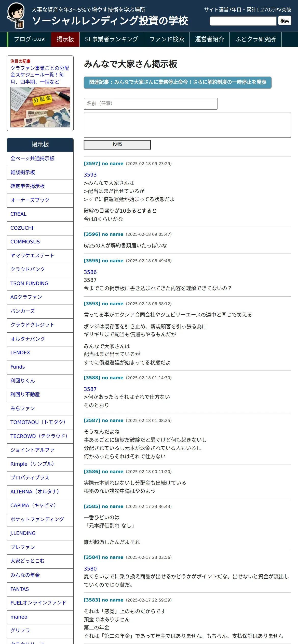Screen dimensions: 298x644
Task: Submit the post with 投稿 button
Action: pyautogui.click(x=117, y=144)
